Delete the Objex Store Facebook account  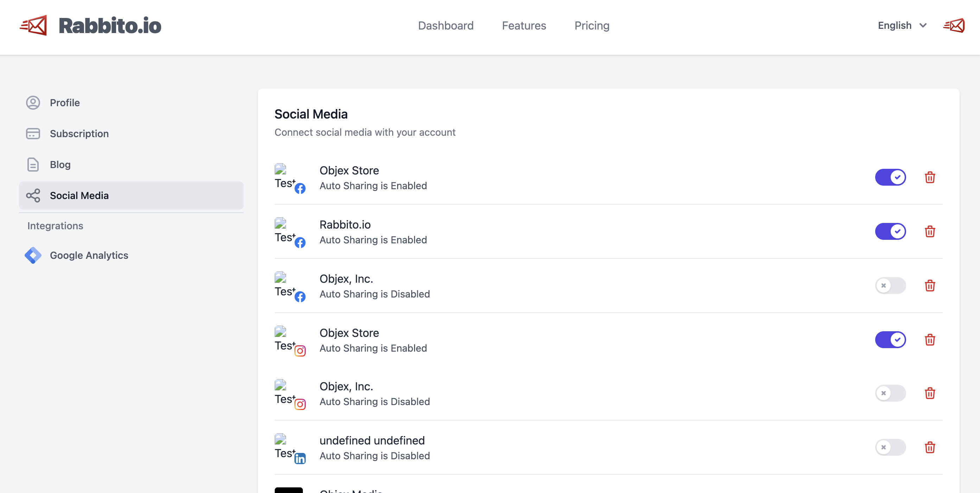click(x=930, y=177)
